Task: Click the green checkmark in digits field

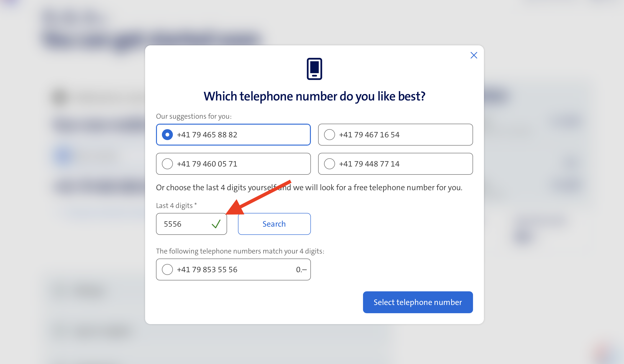Action: pyautogui.click(x=216, y=224)
